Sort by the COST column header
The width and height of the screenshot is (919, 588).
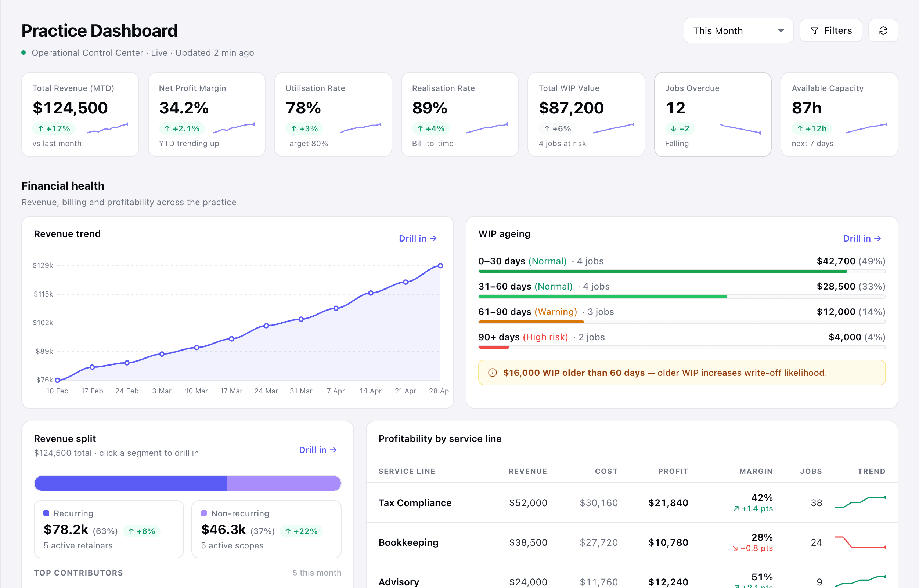606,471
